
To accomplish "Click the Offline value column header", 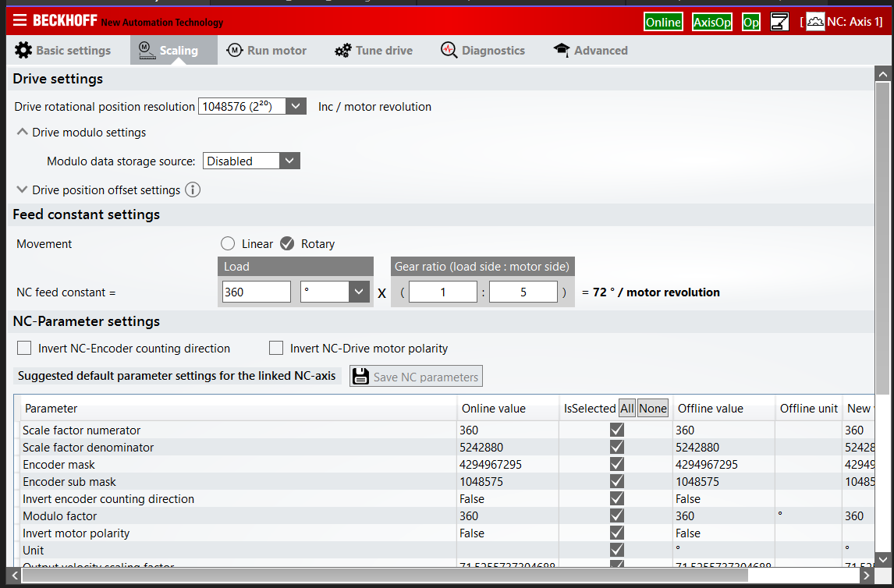I will pos(724,409).
